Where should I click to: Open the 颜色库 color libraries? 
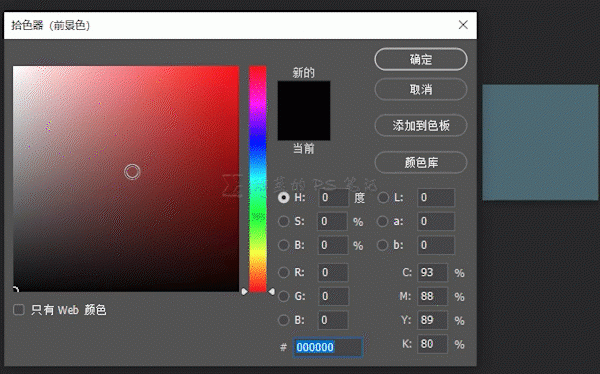coord(421,162)
